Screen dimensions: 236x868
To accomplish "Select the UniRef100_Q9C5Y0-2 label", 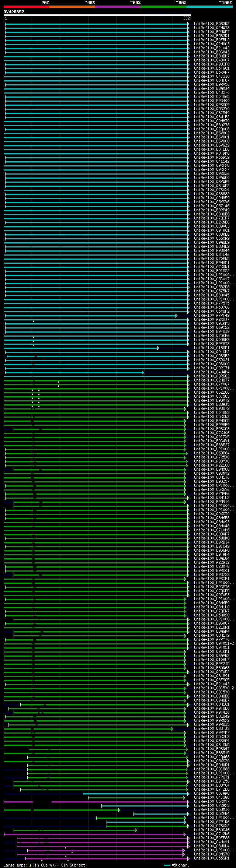I will 214,688.
